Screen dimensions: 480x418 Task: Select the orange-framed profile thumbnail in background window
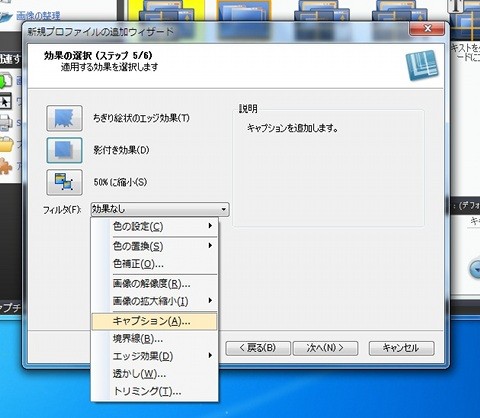point(244,11)
